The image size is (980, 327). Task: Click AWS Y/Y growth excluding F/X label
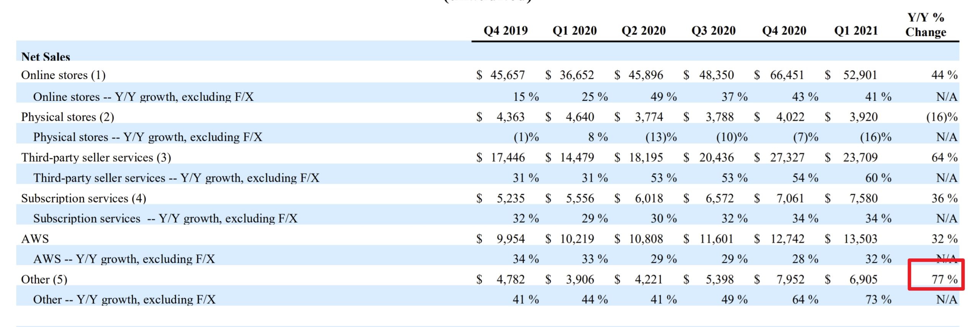point(124,259)
